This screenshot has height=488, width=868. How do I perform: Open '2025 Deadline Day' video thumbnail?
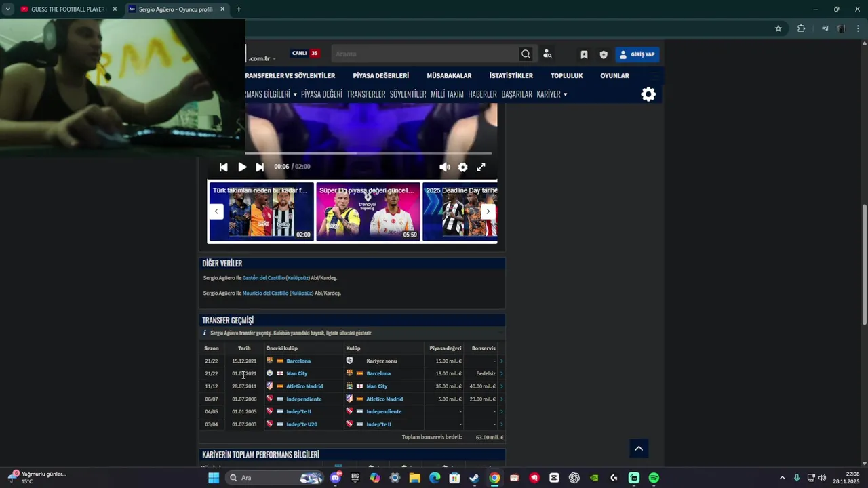460,211
